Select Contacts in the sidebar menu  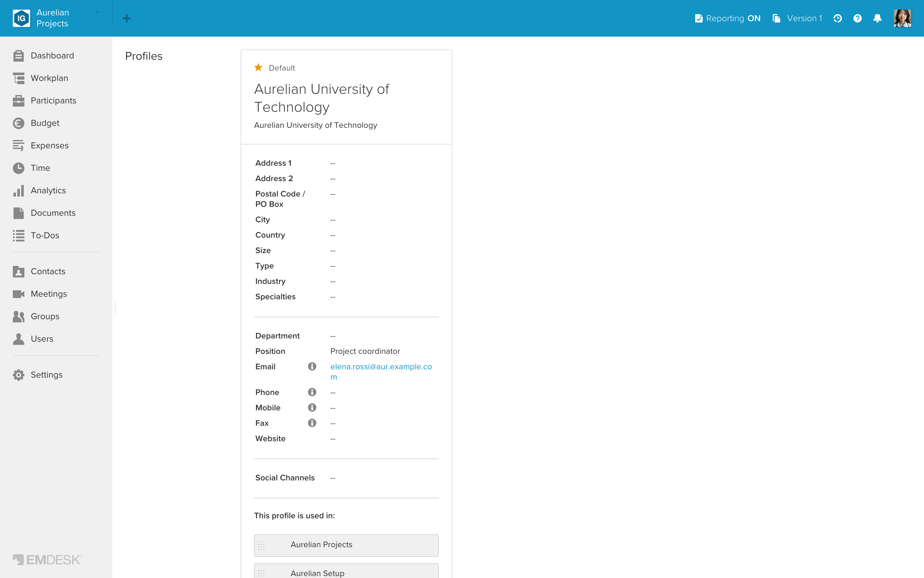point(48,271)
